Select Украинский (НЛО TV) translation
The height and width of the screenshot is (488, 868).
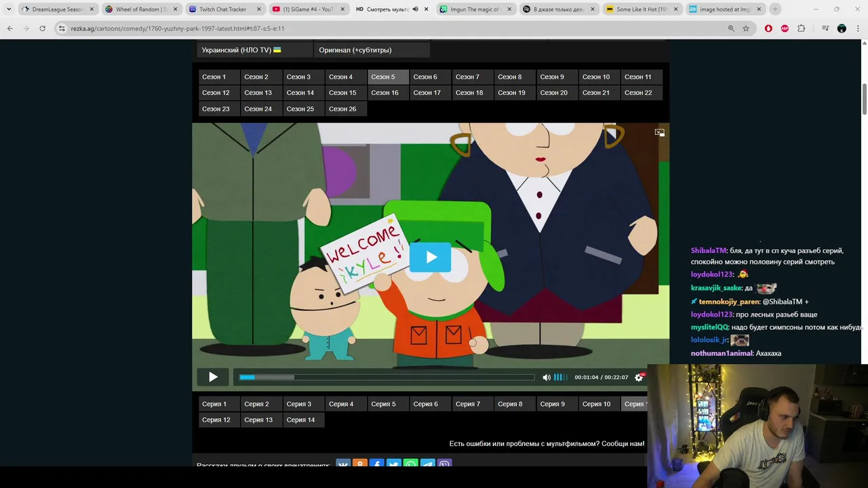(x=254, y=50)
